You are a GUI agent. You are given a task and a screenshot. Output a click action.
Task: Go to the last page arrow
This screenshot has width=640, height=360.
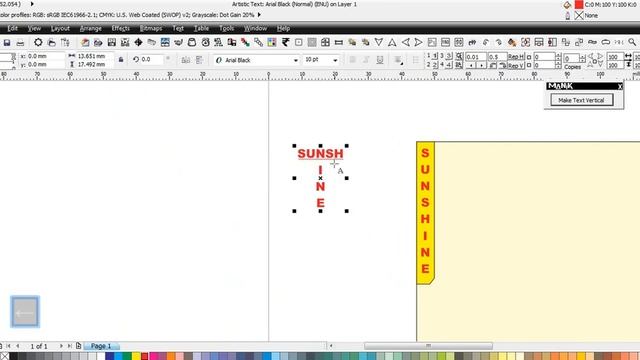(x=70, y=346)
